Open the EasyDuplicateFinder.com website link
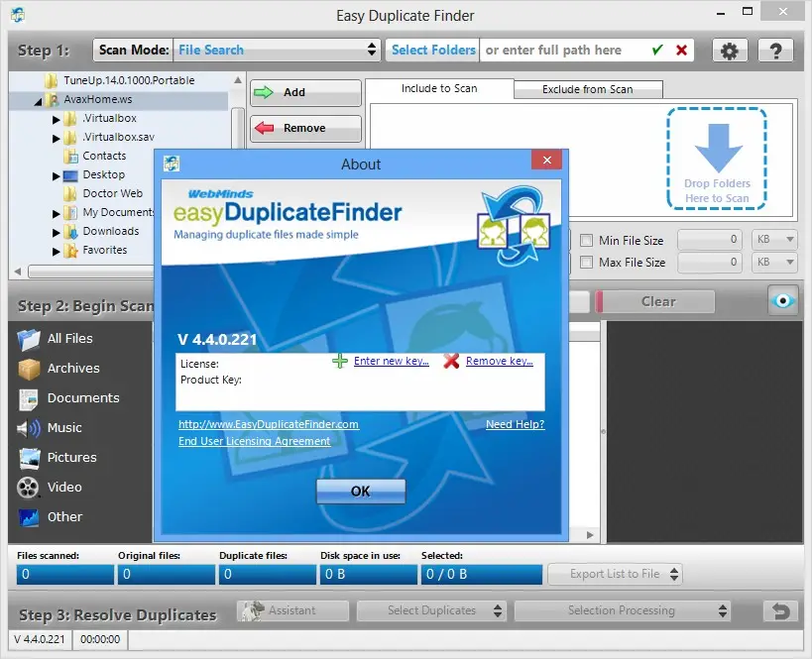Viewport: 812px width, 659px height. (x=269, y=424)
